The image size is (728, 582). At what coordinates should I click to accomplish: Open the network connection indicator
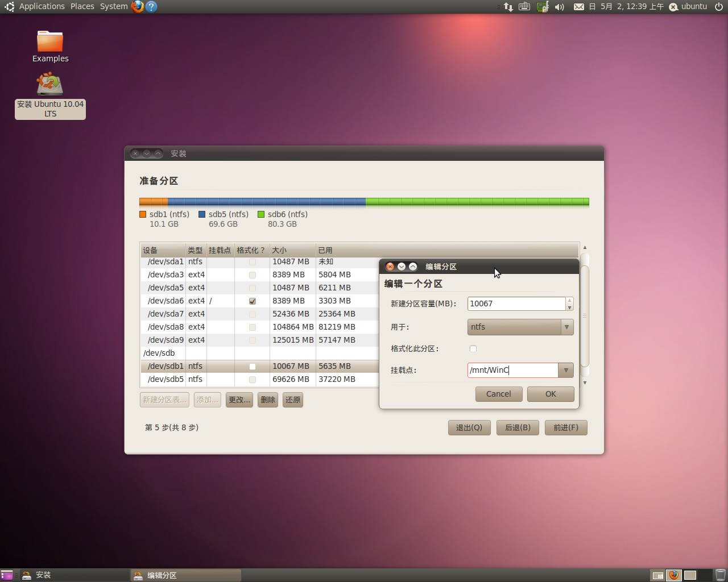point(508,7)
